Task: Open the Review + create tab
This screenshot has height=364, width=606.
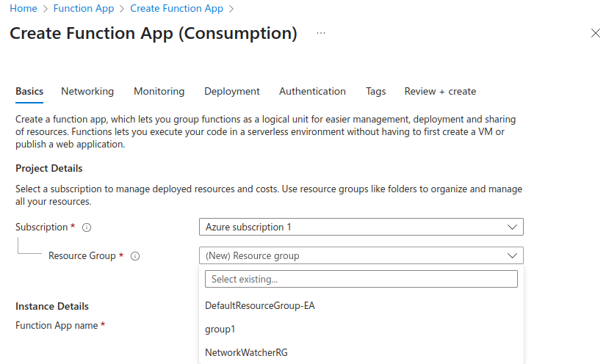Action: 440,92
